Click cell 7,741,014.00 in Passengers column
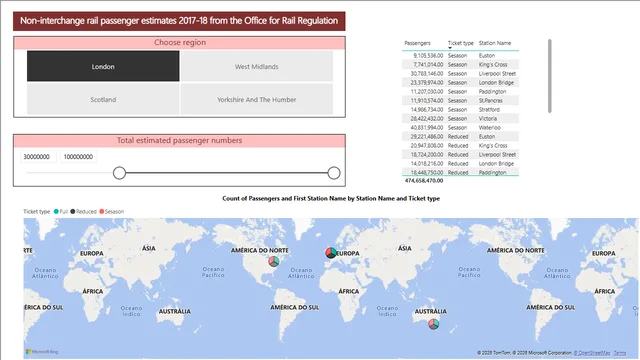This screenshot has width=640, height=360. pyautogui.click(x=428, y=64)
